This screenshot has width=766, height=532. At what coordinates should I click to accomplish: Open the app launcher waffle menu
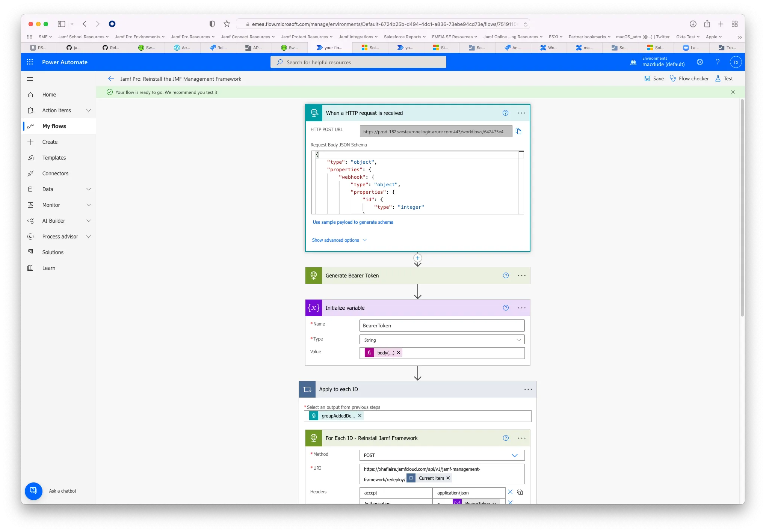pyautogui.click(x=30, y=62)
